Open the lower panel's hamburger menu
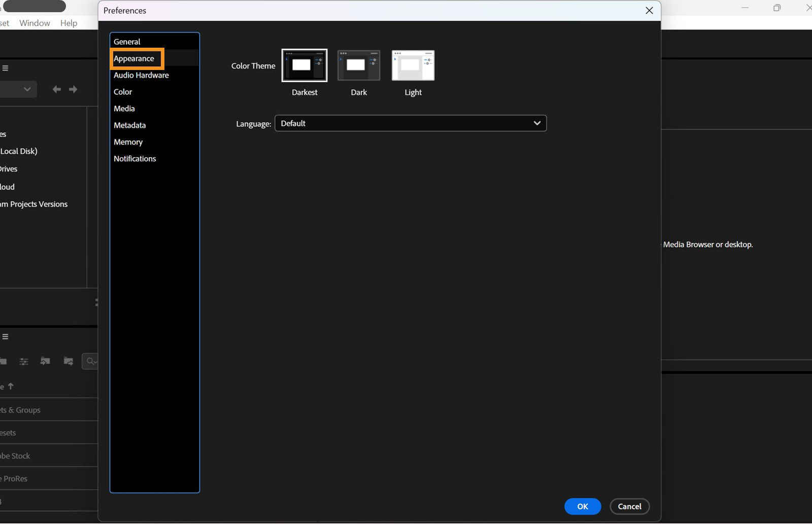 pos(5,336)
